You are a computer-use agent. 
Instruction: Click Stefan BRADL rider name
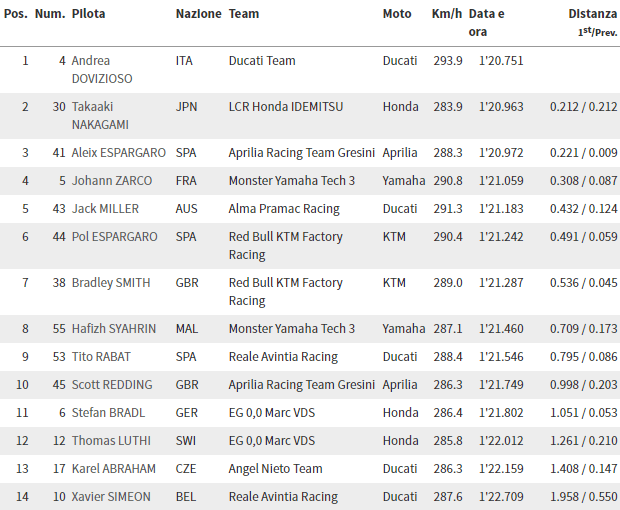coord(108,413)
